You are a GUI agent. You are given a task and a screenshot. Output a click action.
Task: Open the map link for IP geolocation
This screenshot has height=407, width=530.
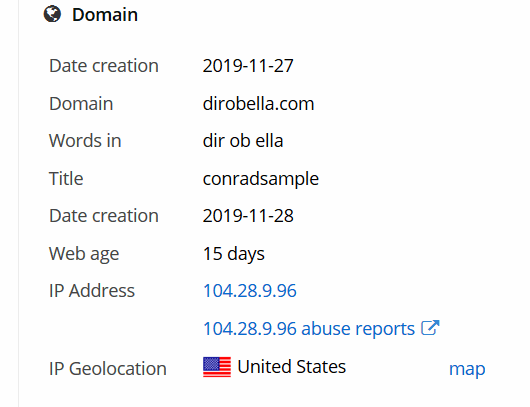(x=467, y=369)
